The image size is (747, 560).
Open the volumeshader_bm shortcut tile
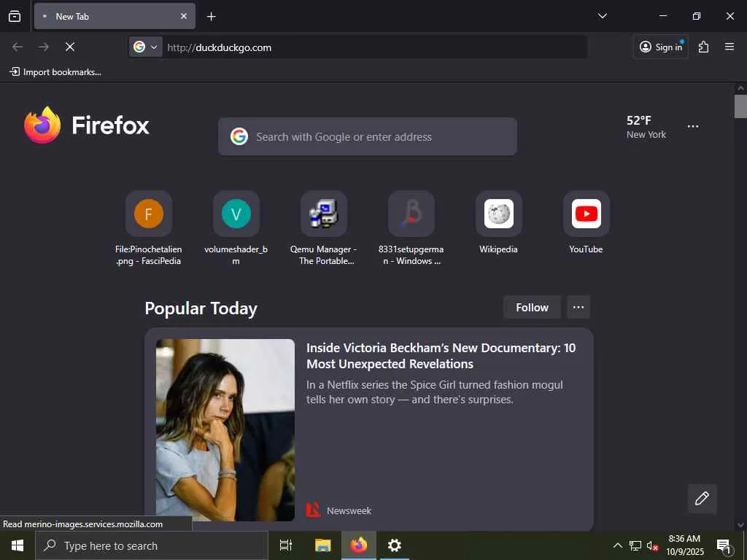[x=236, y=227]
